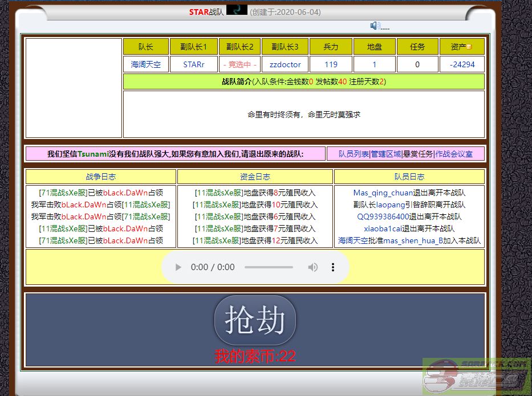Open zzdoctor vice-captain profile
Screen dimensions: 532x396
tap(285, 64)
